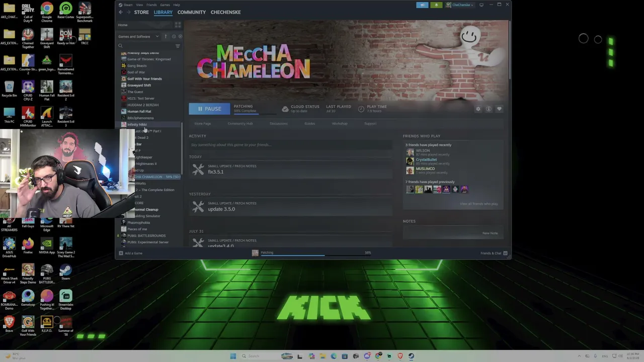644x362 pixels.
Task: Switch to the LIBRARY tab
Action: (x=163, y=12)
